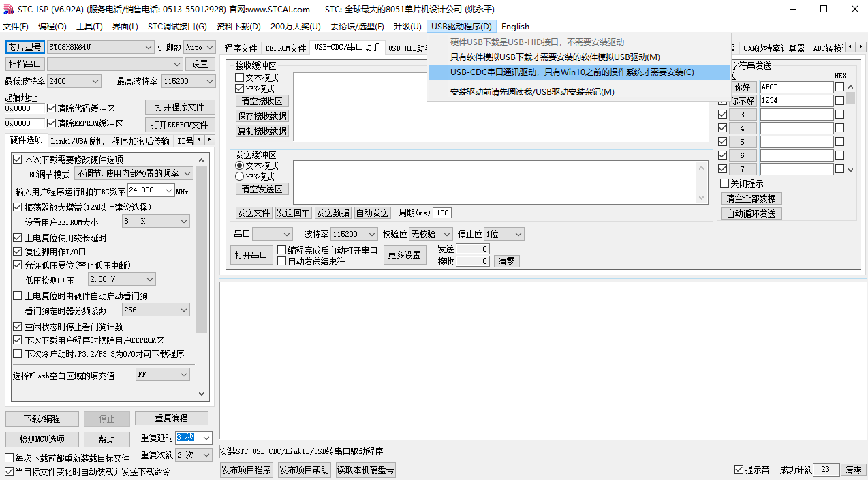
Task: Check the receive buffer 文本模式 box
Action: 240,78
